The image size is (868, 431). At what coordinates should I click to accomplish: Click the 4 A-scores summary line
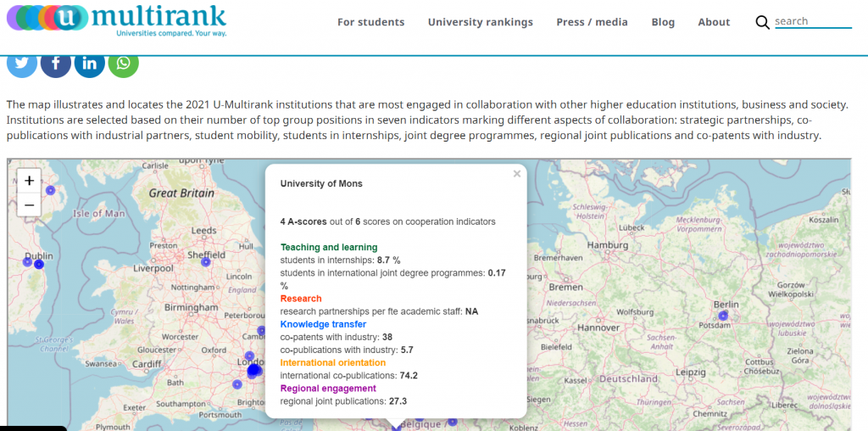[x=387, y=221]
